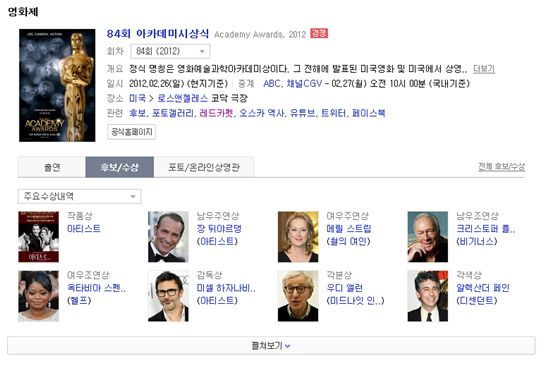Image resolution: width=550 pixels, height=365 pixels.
Task: Click the 남우주연상 winner photo
Action: [x=168, y=237]
